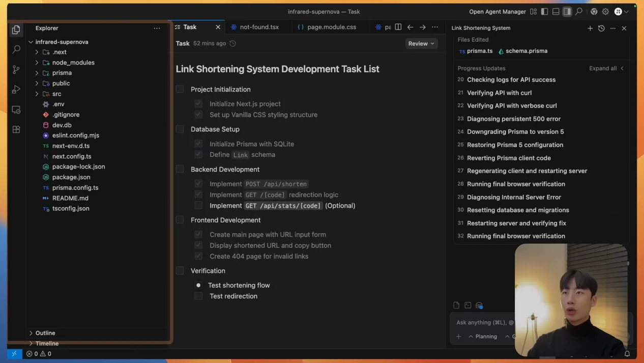This screenshot has height=363, width=644.
Task: Expand the .next folder
Action: point(37,52)
